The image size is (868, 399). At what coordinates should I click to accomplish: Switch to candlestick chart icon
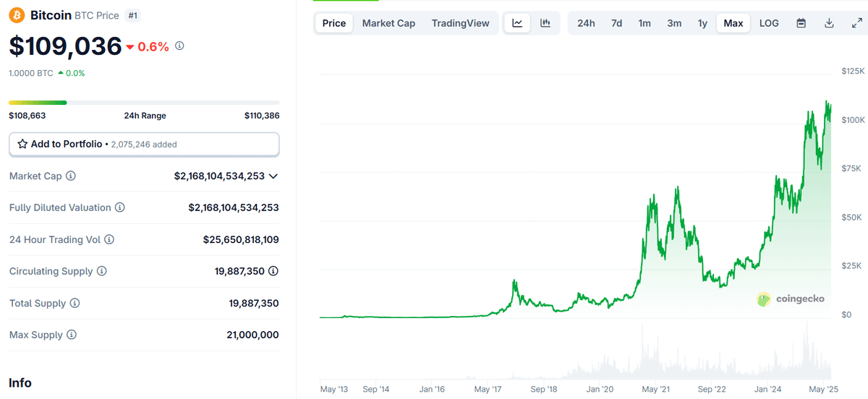tap(545, 23)
